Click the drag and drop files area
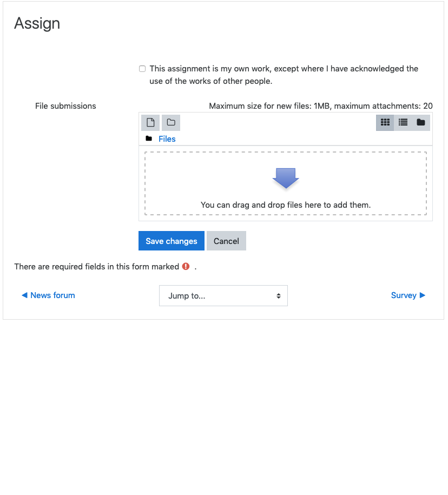The image size is (448, 495). click(285, 183)
